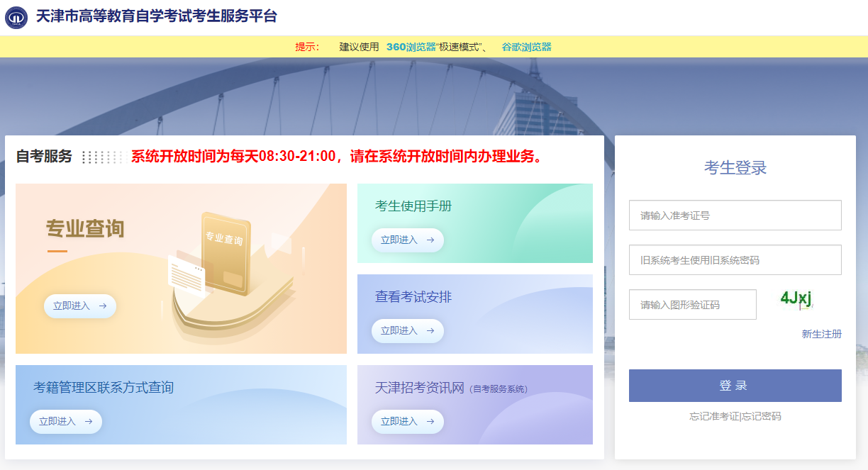The image size is (868, 470).
Task: Open 专业查询 via its 立即进入 button
Action: [80, 306]
